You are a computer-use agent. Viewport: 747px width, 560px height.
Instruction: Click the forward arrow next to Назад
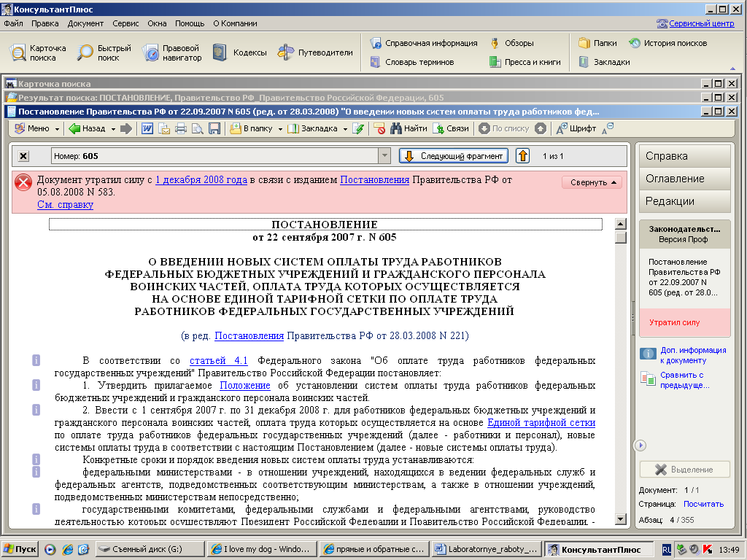tap(126, 128)
